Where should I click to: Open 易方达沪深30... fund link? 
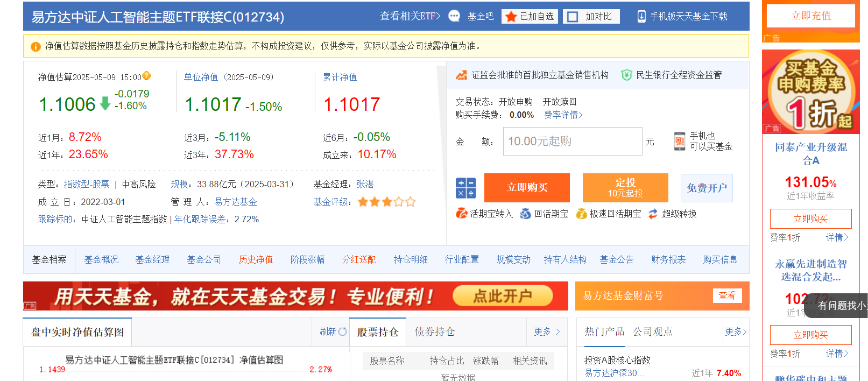tap(614, 373)
